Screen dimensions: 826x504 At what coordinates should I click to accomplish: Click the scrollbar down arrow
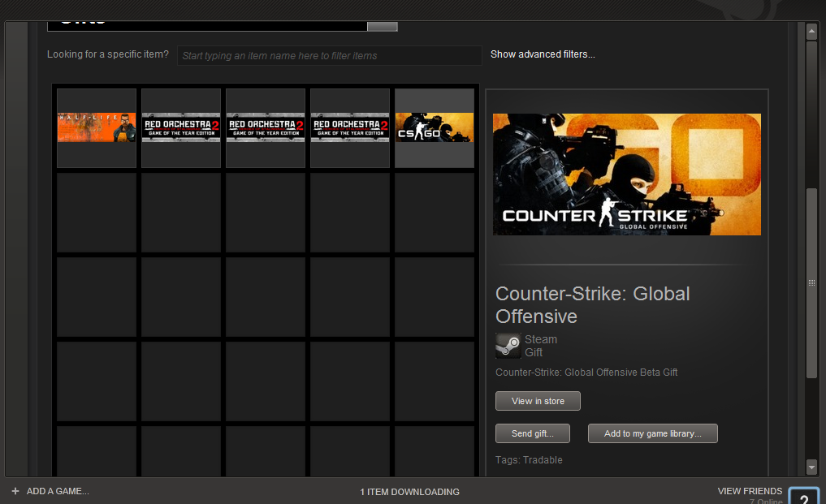(x=811, y=467)
